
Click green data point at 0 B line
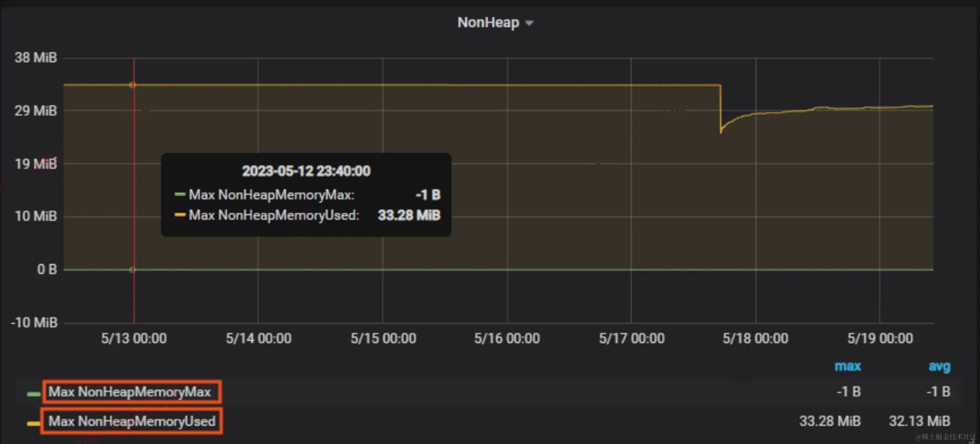(132, 270)
